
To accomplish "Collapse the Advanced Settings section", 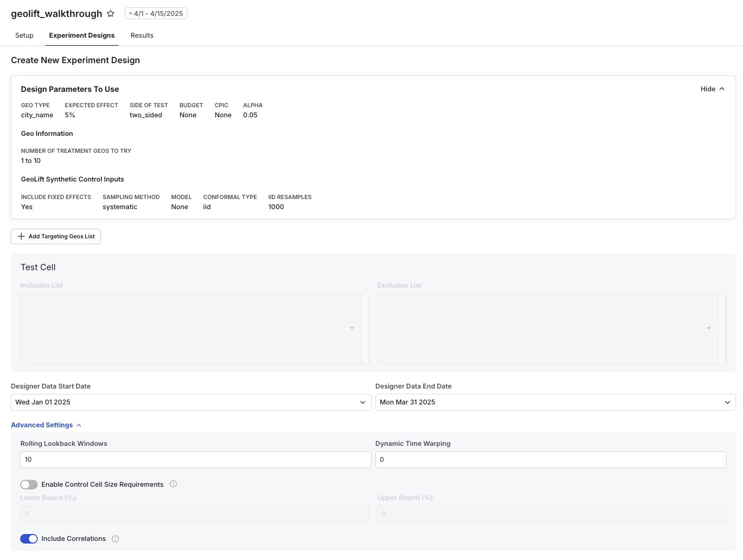I will pos(42,425).
